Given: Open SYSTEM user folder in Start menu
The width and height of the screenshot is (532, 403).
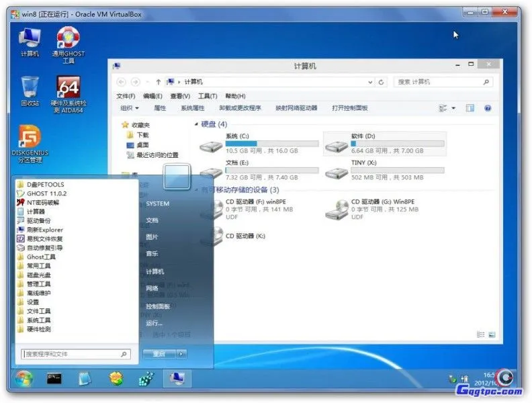Looking at the screenshot, I should pyautogui.click(x=157, y=204).
